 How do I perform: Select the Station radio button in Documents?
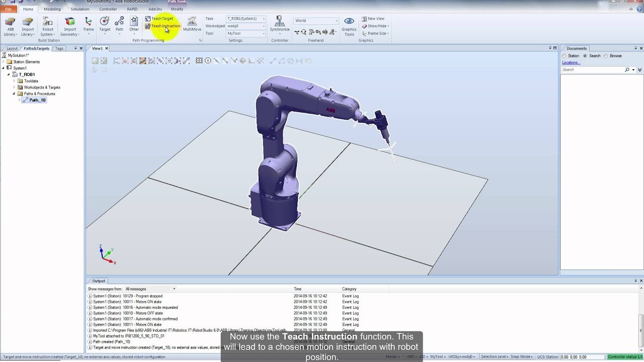pyautogui.click(x=565, y=56)
